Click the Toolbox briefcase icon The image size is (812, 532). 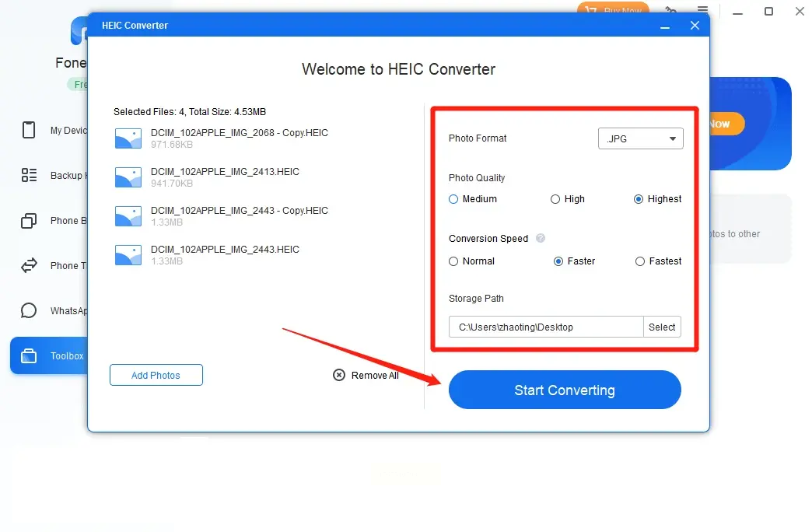click(x=29, y=356)
